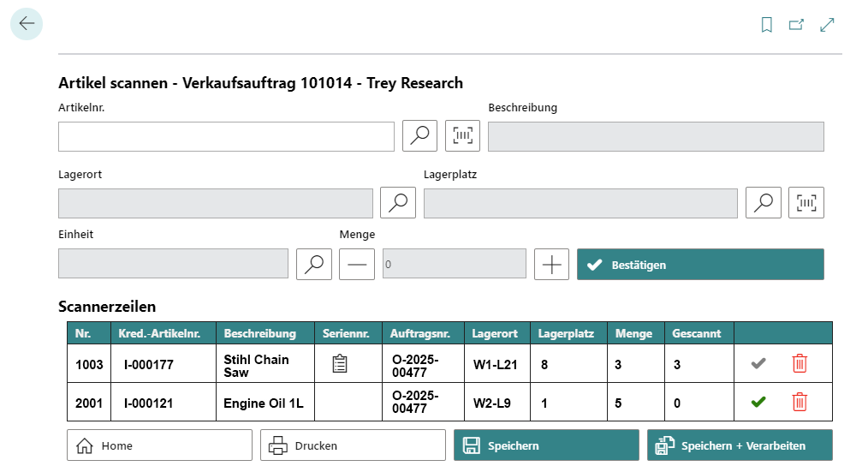
Task: Select Lagerplatz column header in table
Action: point(568,333)
